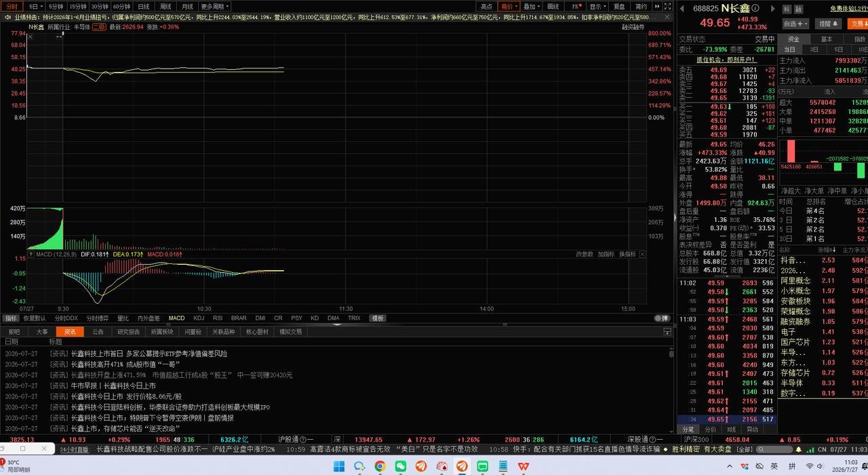868x475 pixels.
Task: Select 分时 intraday chart tab
Action: 12,6
